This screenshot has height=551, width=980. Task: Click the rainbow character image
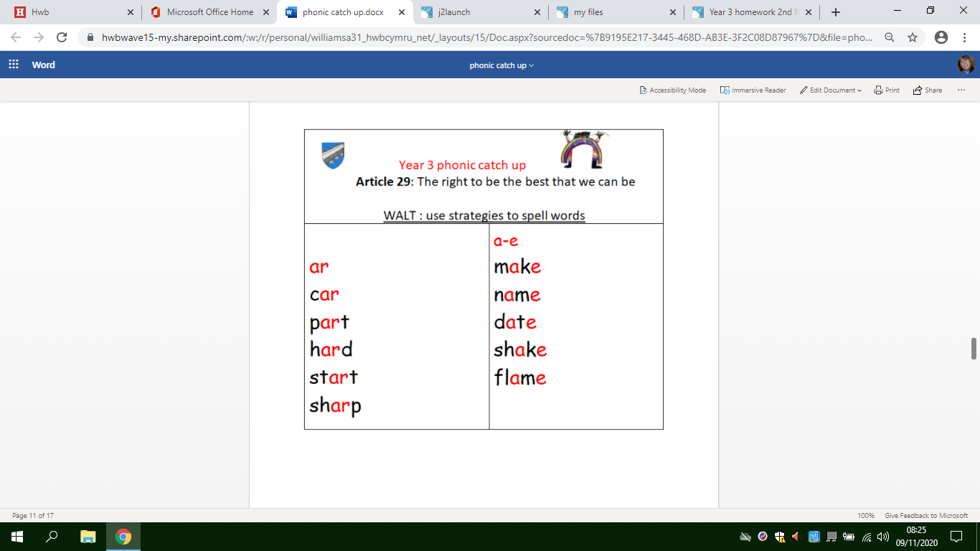tap(583, 149)
